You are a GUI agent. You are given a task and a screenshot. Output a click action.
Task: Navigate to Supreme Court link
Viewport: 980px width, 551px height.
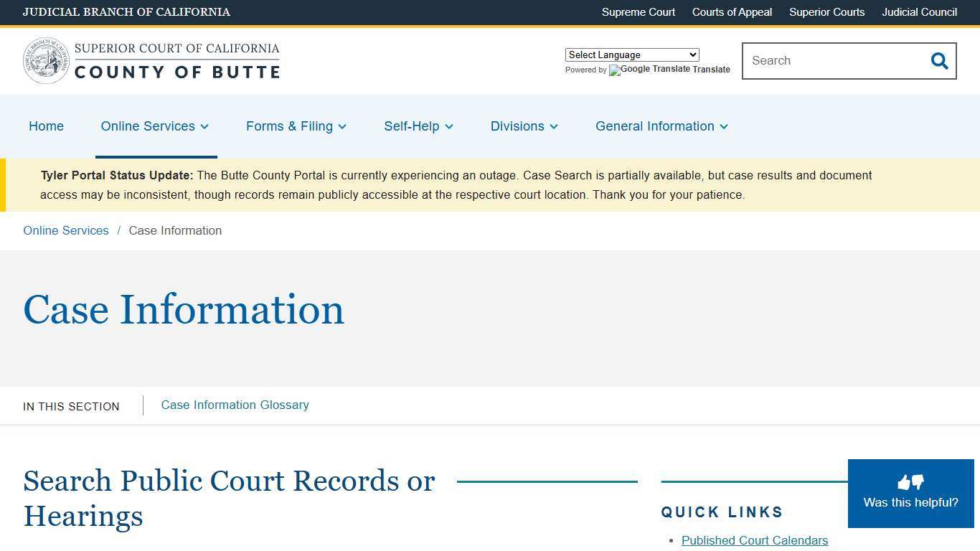(x=638, y=12)
